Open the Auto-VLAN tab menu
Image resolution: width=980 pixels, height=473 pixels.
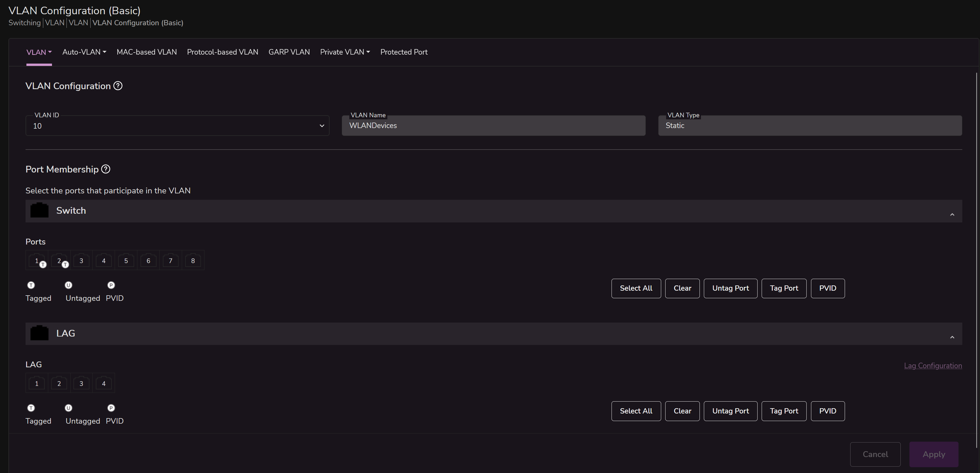click(84, 52)
